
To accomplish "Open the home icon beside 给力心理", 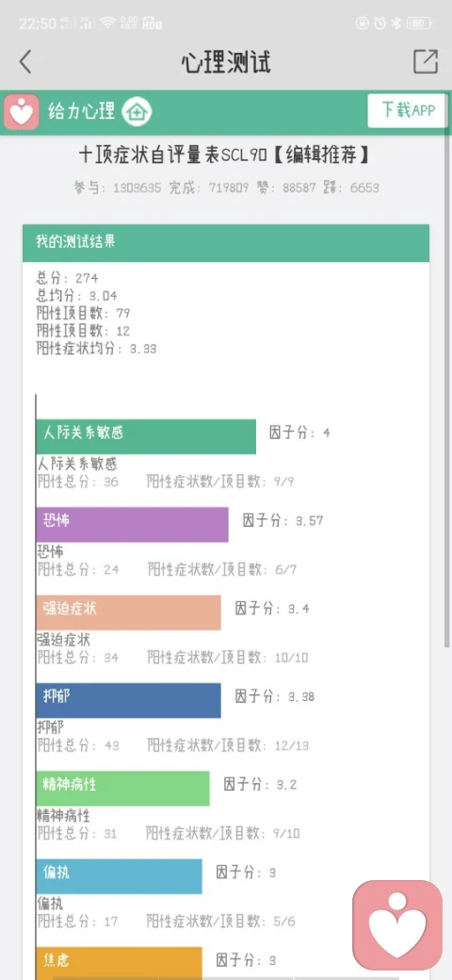I will [137, 112].
